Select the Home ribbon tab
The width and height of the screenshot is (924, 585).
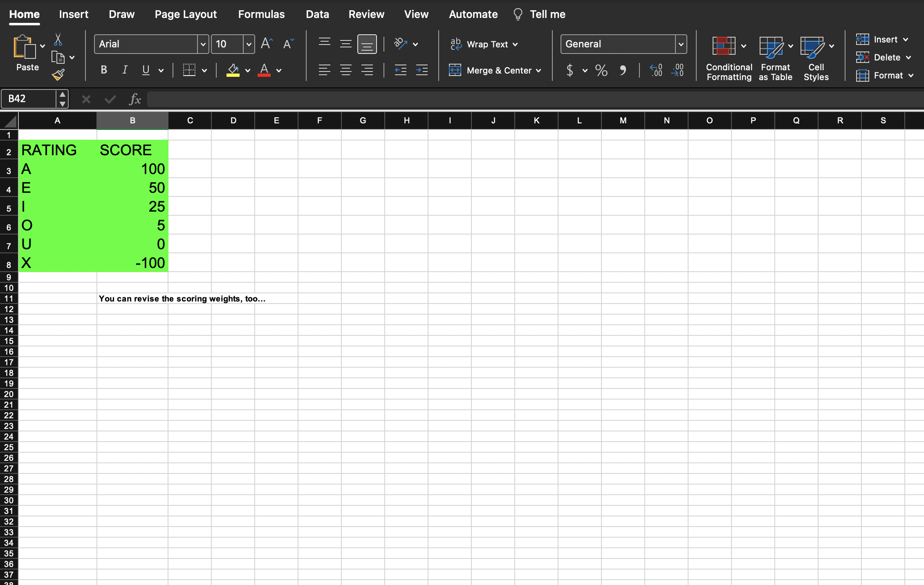(24, 14)
